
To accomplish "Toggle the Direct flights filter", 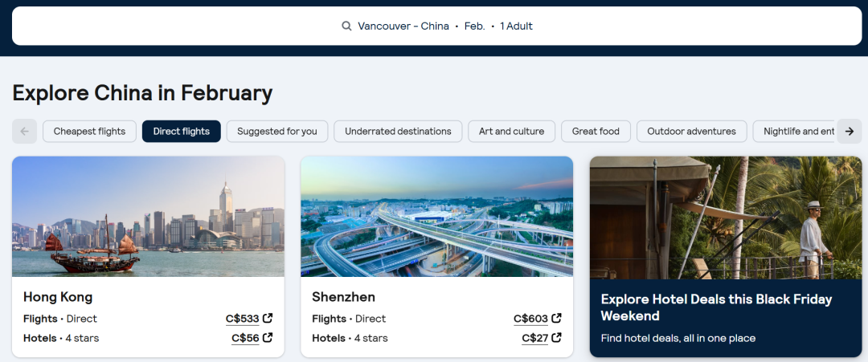I will [x=181, y=132].
